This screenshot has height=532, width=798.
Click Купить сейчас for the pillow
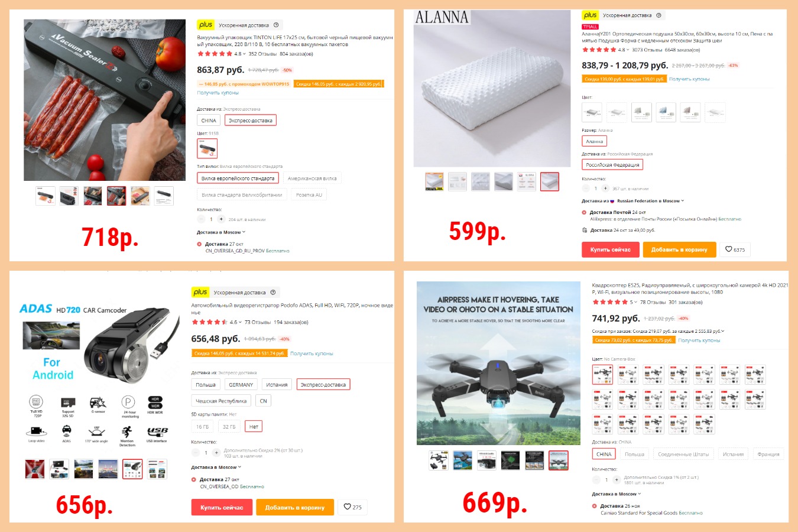[x=610, y=249]
